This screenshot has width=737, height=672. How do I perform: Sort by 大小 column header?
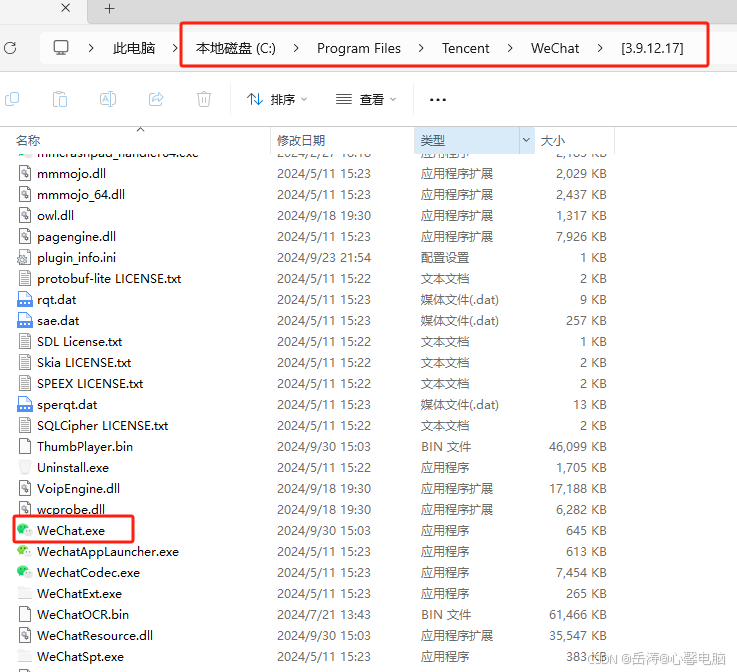[x=553, y=140]
